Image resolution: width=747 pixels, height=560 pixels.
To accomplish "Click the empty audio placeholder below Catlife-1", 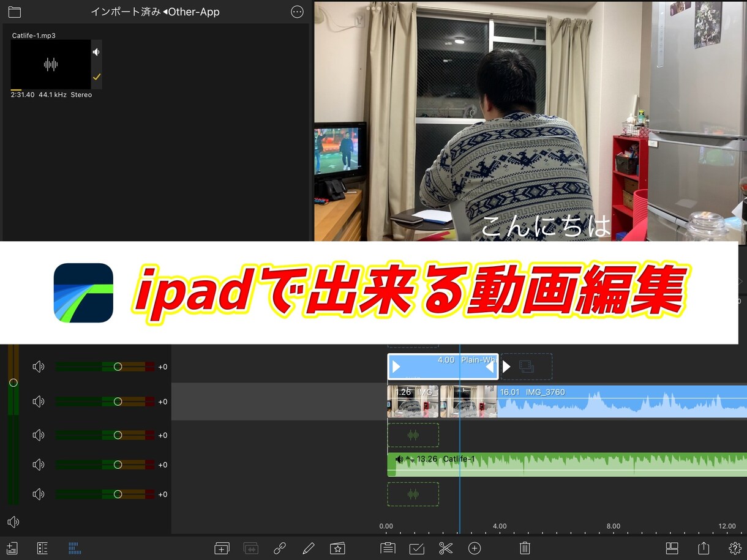I will click(x=413, y=494).
